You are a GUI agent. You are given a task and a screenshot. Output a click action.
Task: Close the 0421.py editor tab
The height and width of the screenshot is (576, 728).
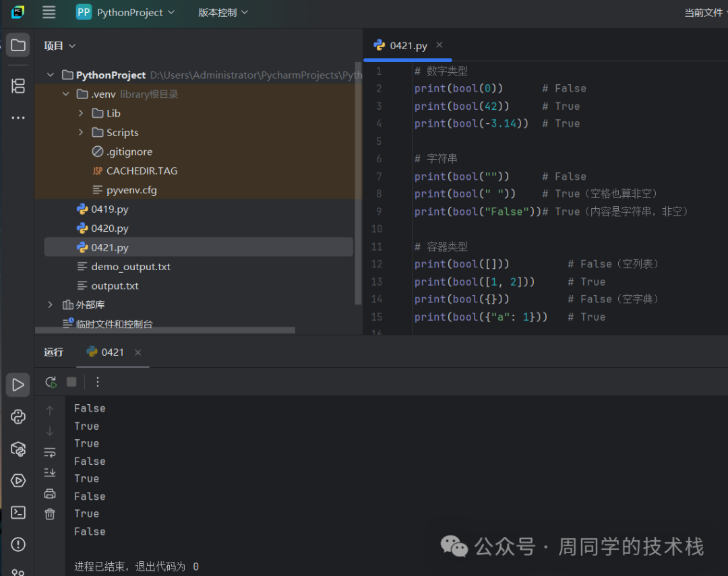pos(439,45)
